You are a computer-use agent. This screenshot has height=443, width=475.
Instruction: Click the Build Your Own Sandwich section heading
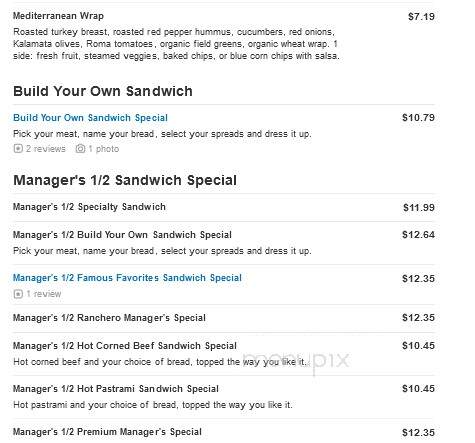(x=103, y=91)
